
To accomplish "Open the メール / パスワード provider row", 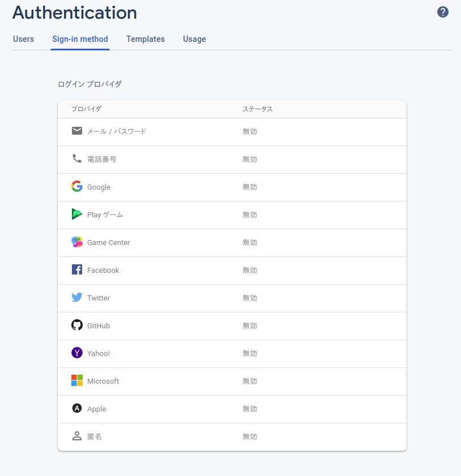I will 232,132.
